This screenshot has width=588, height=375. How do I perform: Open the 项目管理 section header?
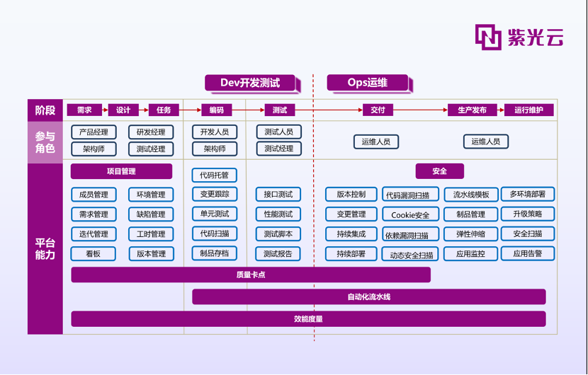(121, 171)
